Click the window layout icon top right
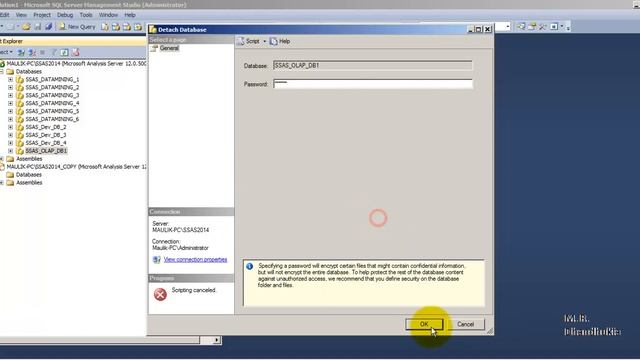 coord(554,27)
